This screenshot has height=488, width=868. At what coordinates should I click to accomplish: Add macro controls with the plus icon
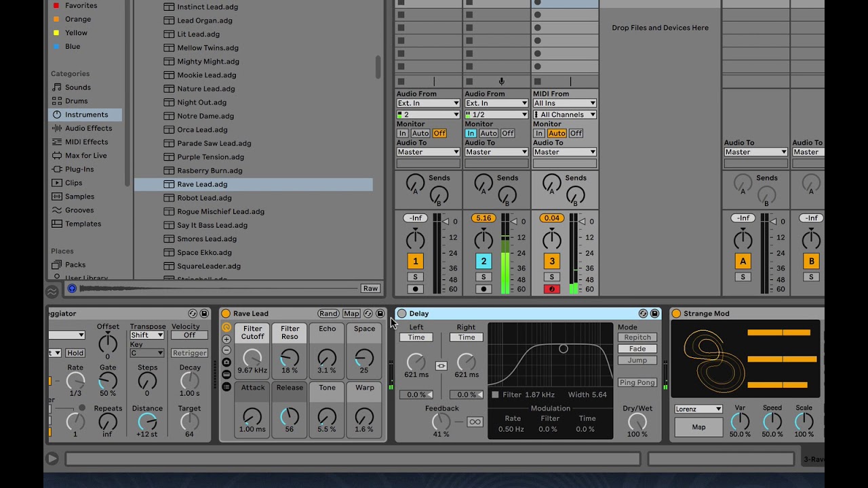tap(226, 339)
